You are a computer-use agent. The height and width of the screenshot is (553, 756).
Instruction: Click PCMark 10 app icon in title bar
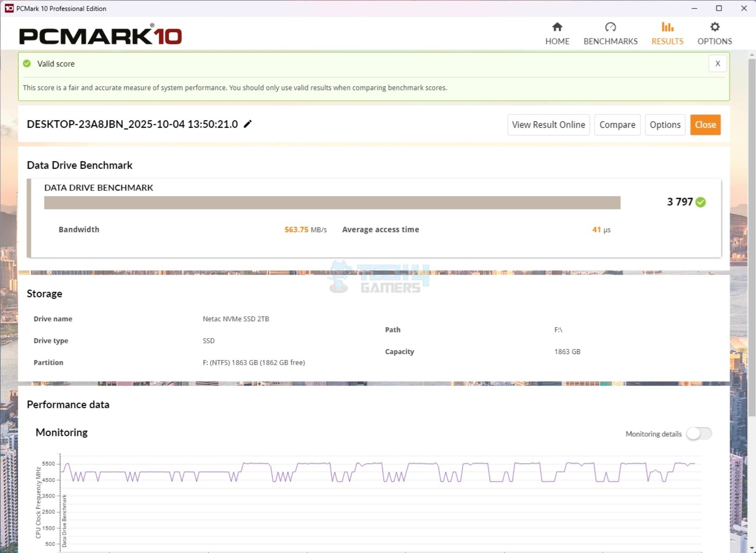(9, 8)
